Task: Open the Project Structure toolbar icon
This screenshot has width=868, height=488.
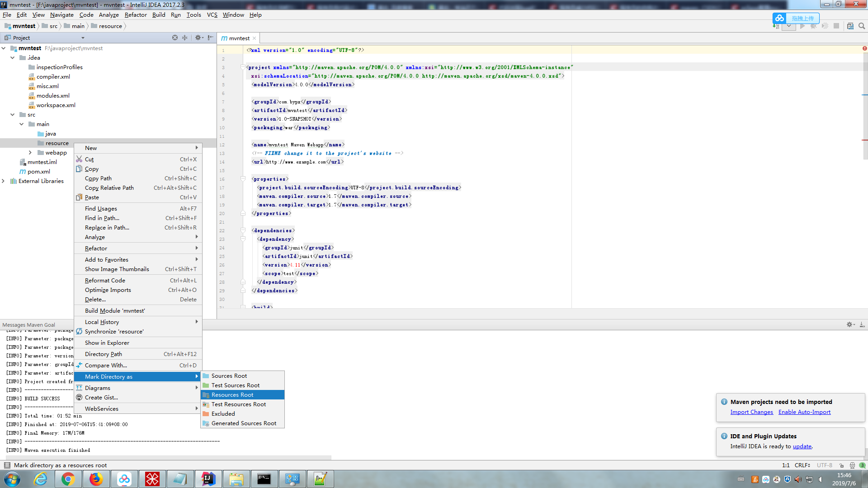Action: (850, 26)
